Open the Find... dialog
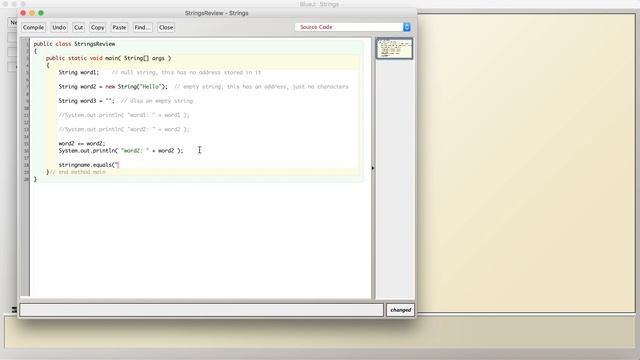 [142, 27]
